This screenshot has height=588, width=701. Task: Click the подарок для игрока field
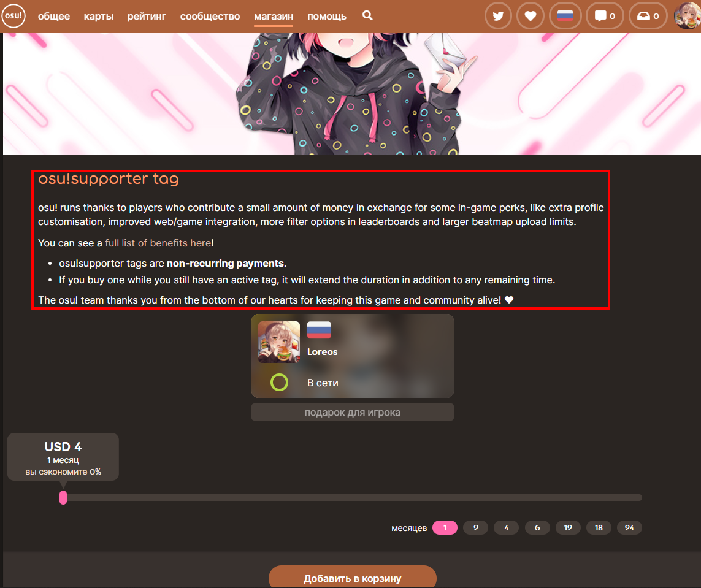(352, 412)
